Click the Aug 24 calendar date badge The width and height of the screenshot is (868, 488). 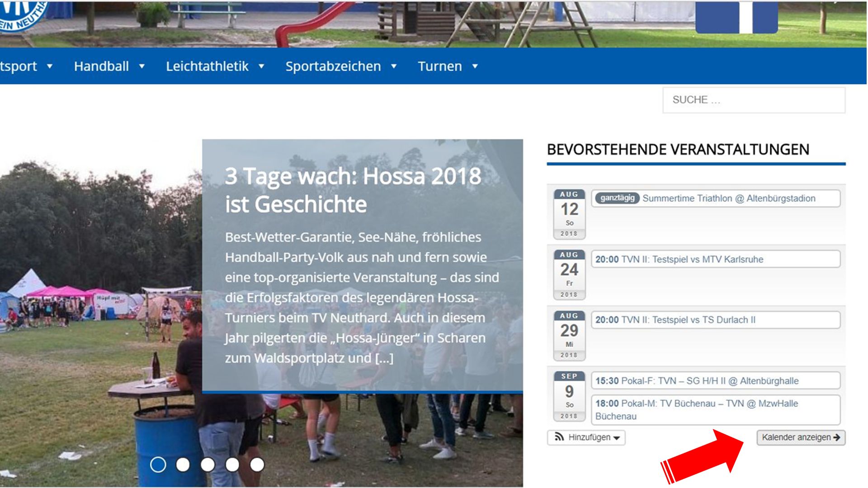570,275
